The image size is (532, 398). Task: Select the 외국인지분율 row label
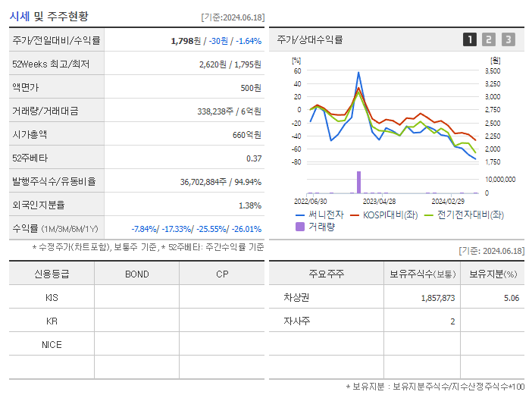click(39, 205)
